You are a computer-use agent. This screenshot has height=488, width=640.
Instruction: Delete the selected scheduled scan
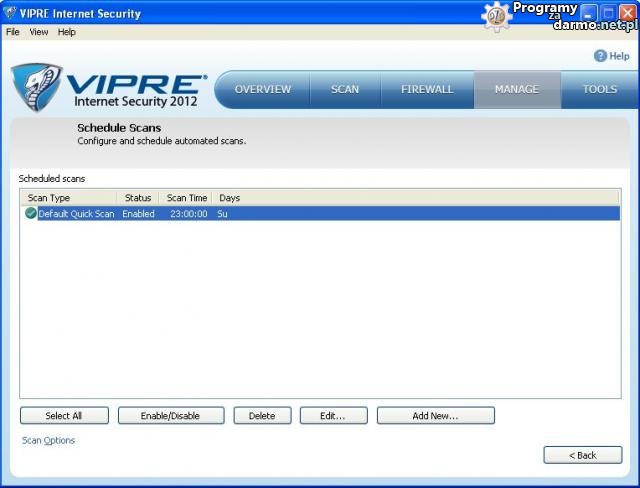click(x=262, y=416)
